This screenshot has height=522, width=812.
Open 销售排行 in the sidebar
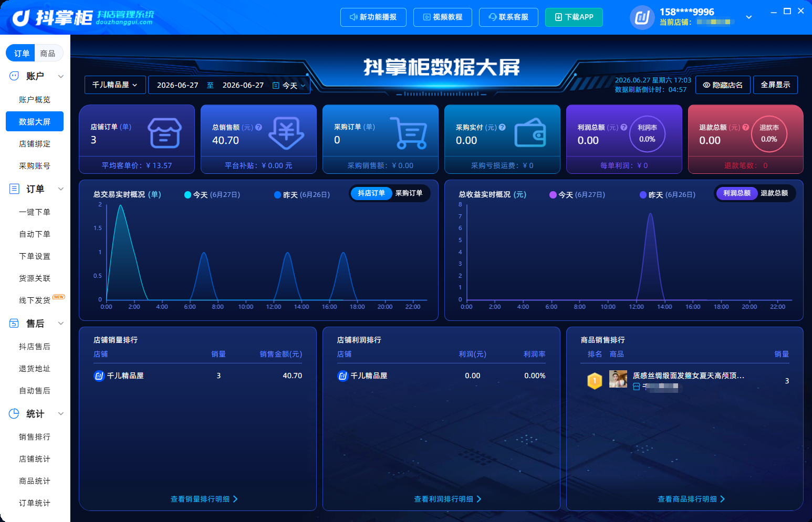point(35,437)
